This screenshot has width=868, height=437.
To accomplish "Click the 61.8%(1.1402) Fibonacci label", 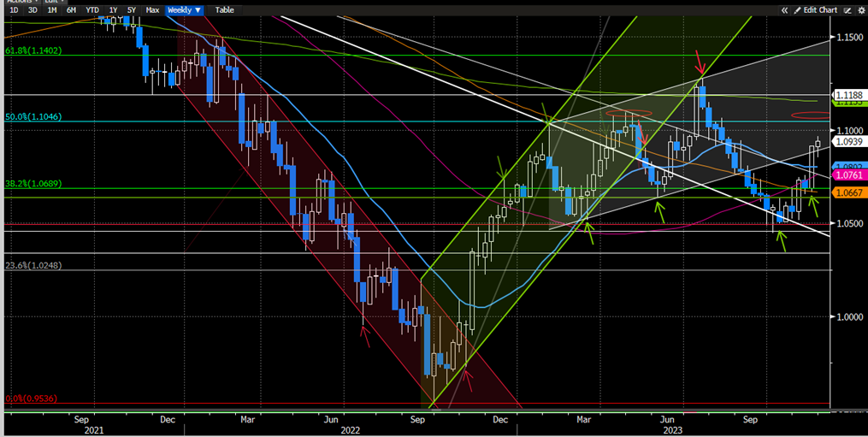I will point(33,50).
